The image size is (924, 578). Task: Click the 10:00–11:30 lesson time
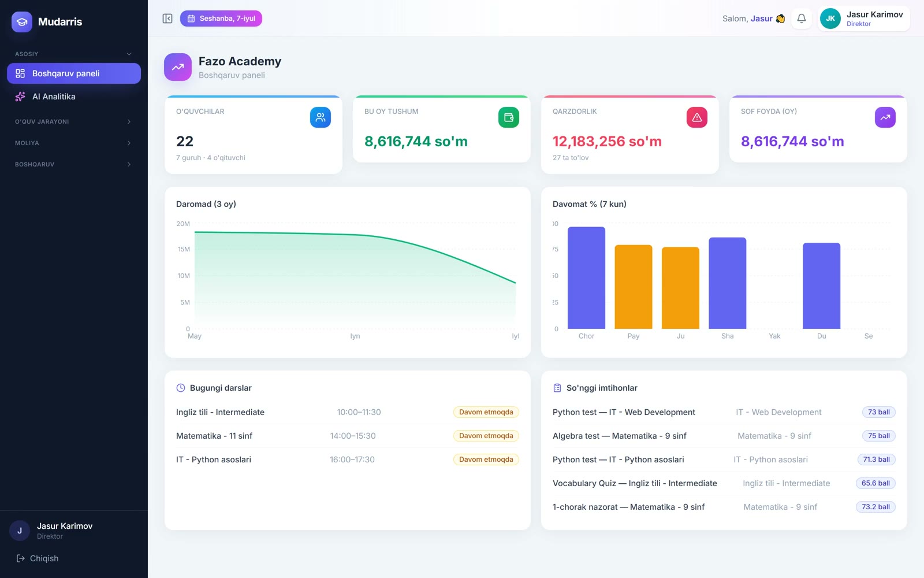(x=359, y=412)
